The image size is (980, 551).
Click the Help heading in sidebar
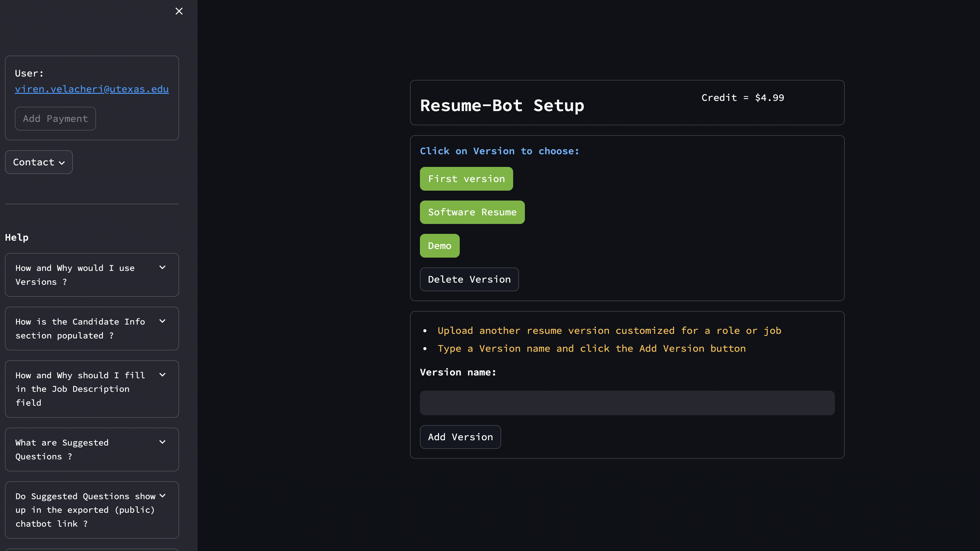[x=17, y=238]
